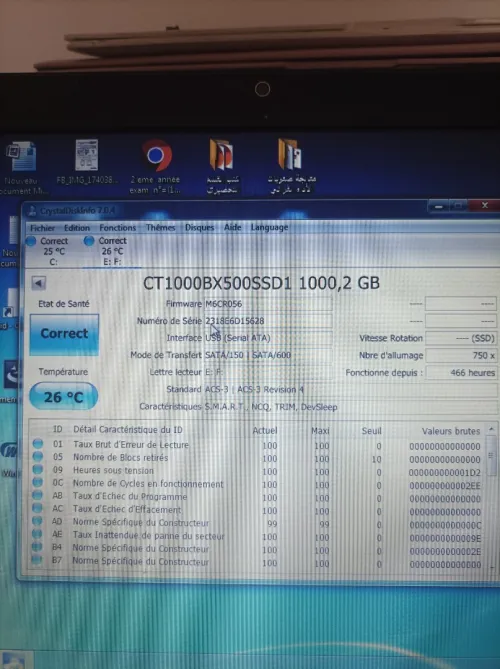Click status icon of row AB Taux d'Echec du Programme
The height and width of the screenshot is (669, 500).
point(37,495)
